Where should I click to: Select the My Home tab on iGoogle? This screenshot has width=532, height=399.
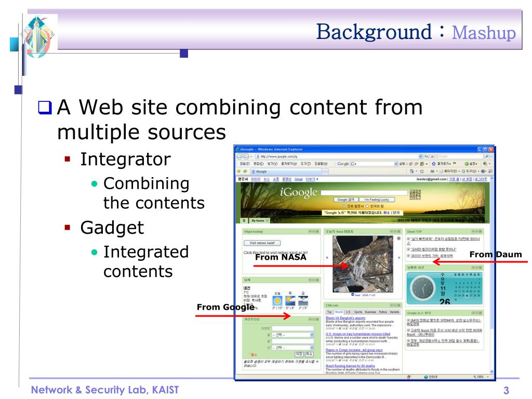260,220
